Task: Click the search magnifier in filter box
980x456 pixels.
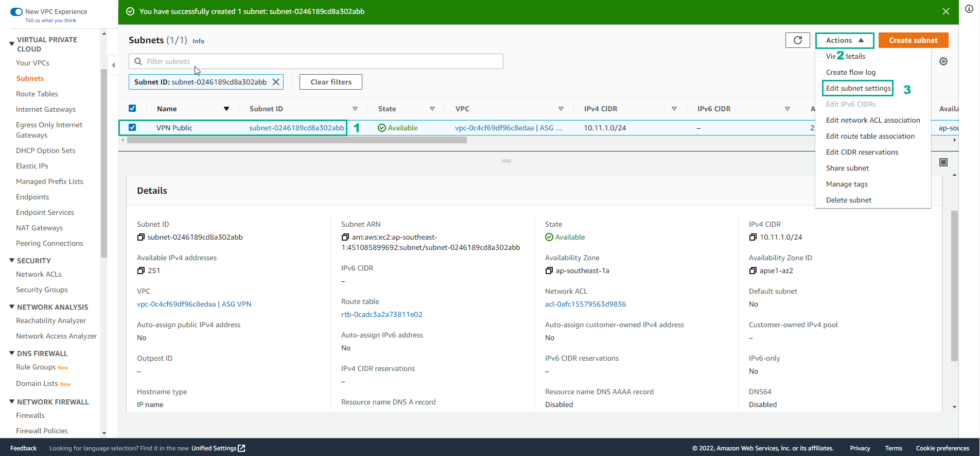Action: (x=138, y=61)
